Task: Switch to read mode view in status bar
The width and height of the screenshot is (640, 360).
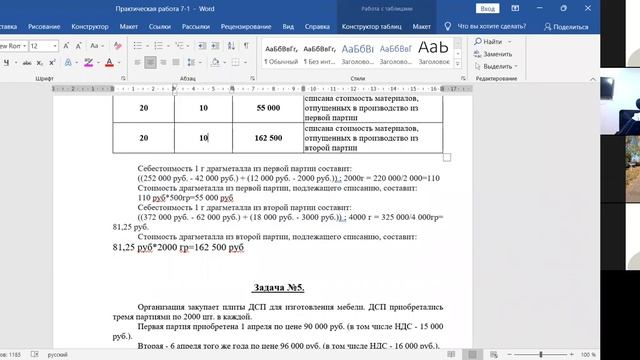Action: pyautogui.click(x=451, y=354)
